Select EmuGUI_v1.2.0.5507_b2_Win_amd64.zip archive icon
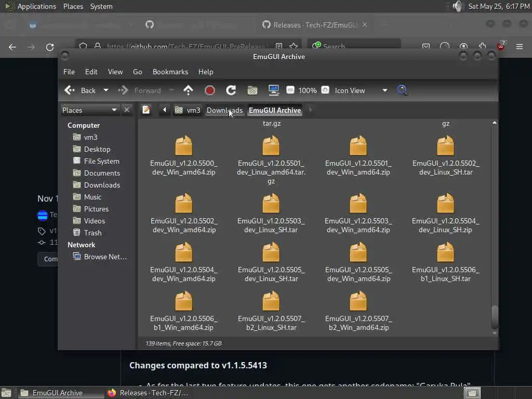 pos(358,301)
